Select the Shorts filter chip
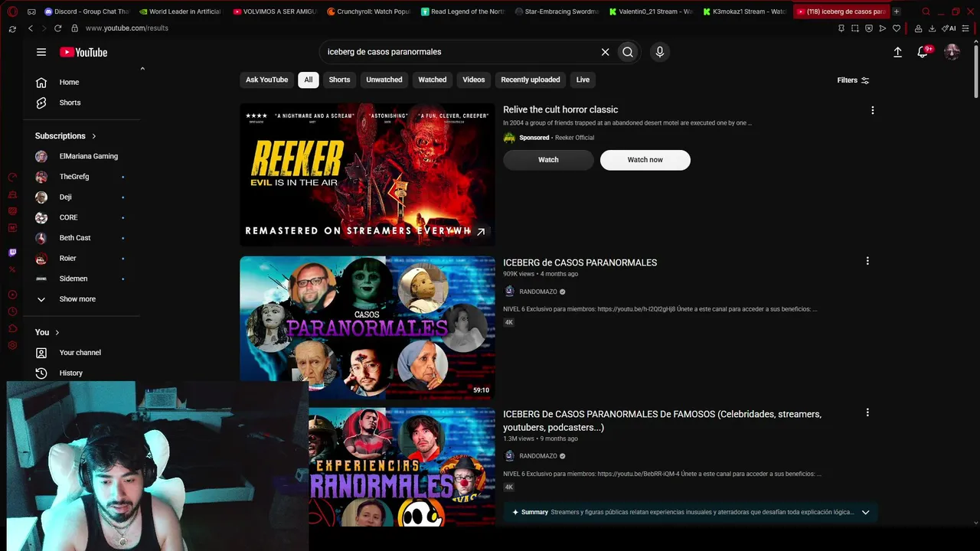The image size is (980, 551). coord(339,80)
